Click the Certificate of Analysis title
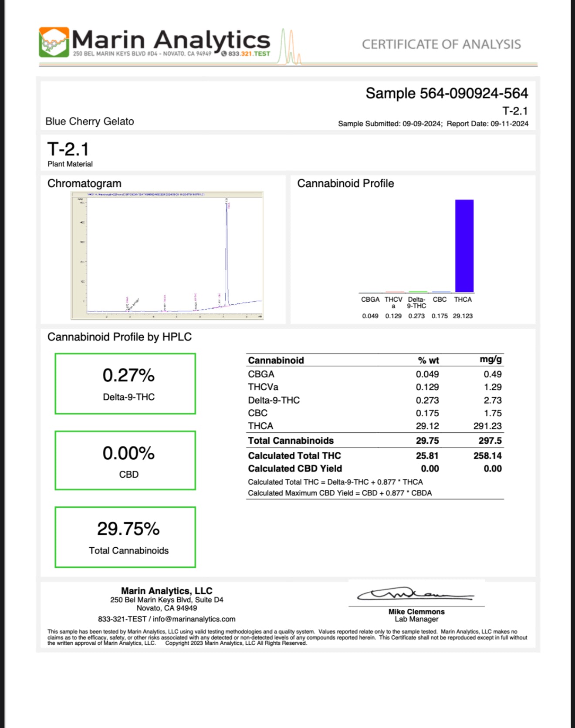Image resolution: width=575 pixels, height=728 pixels. tap(441, 44)
